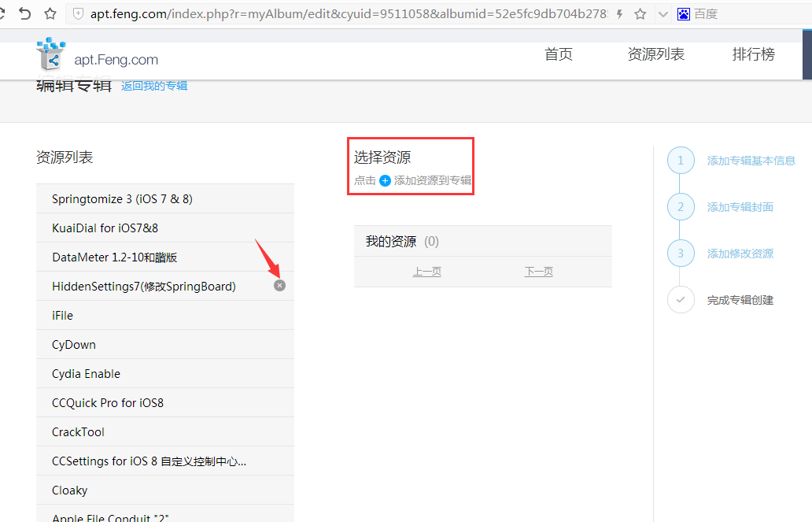Image resolution: width=812 pixels, height=522 pixels.
Task: Click step 1 circle icon
Action: coord(681,160)
